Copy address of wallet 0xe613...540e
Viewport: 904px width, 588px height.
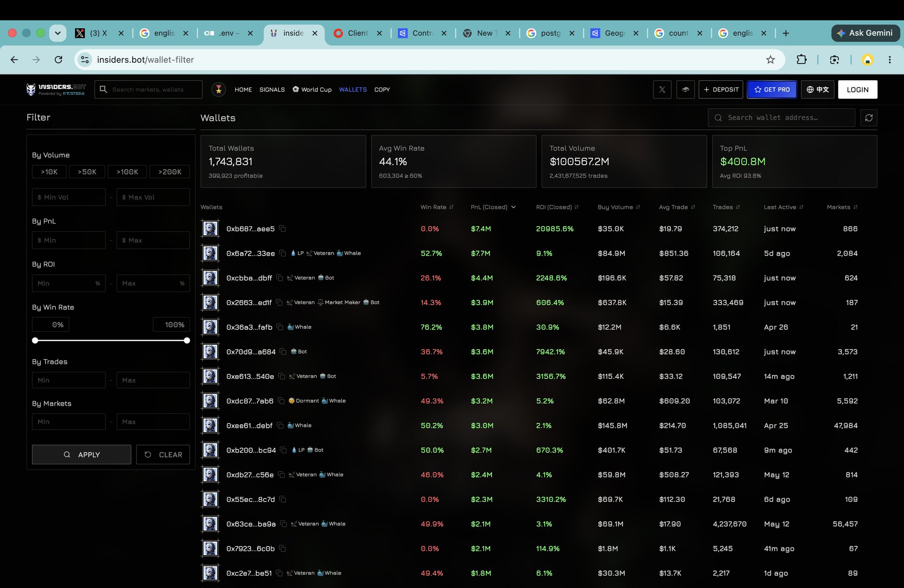coord(282,376)
